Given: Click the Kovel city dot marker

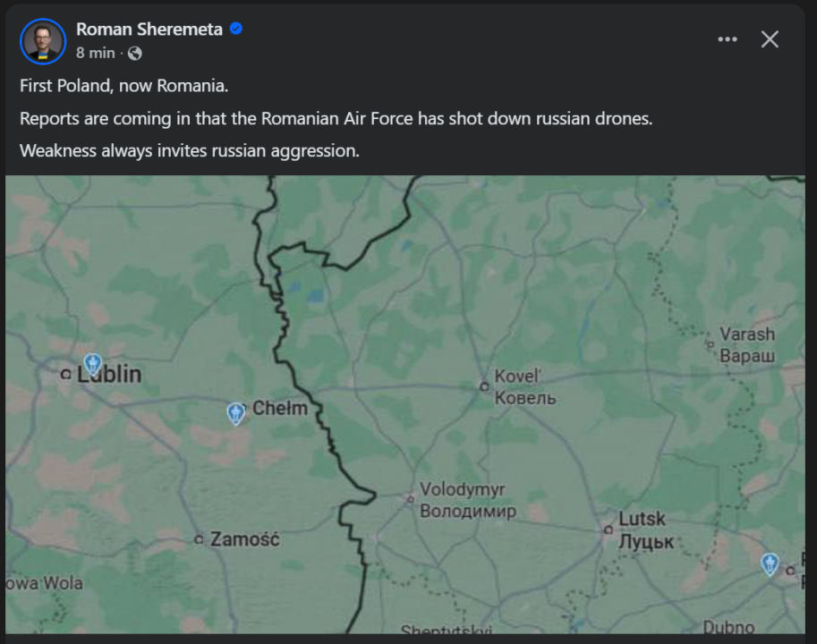Looking at the screenshot, I should [484, 386].
